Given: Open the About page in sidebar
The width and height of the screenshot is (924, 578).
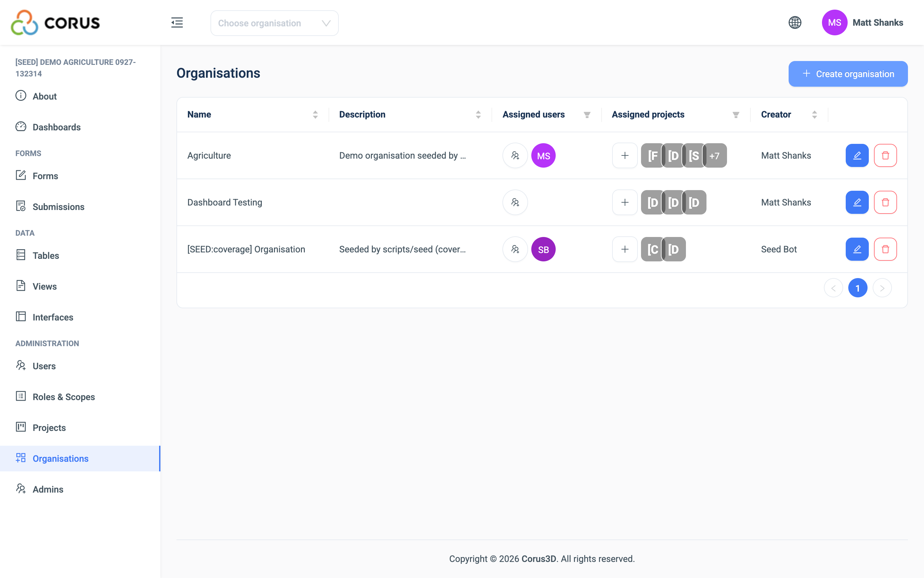Looking at the screenshot, I should [x=80, y=96].
